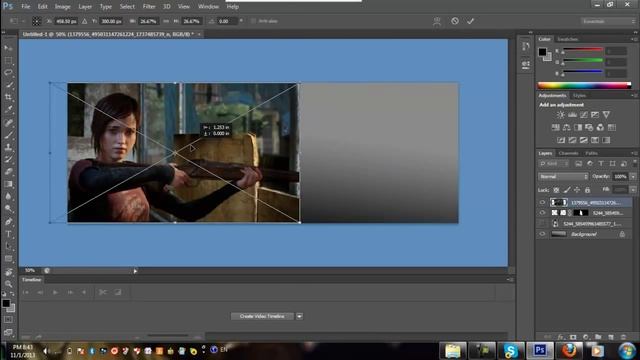Select the Pen tool
Viewport: 640px width, 360px height.
click(x=8, y=222)
